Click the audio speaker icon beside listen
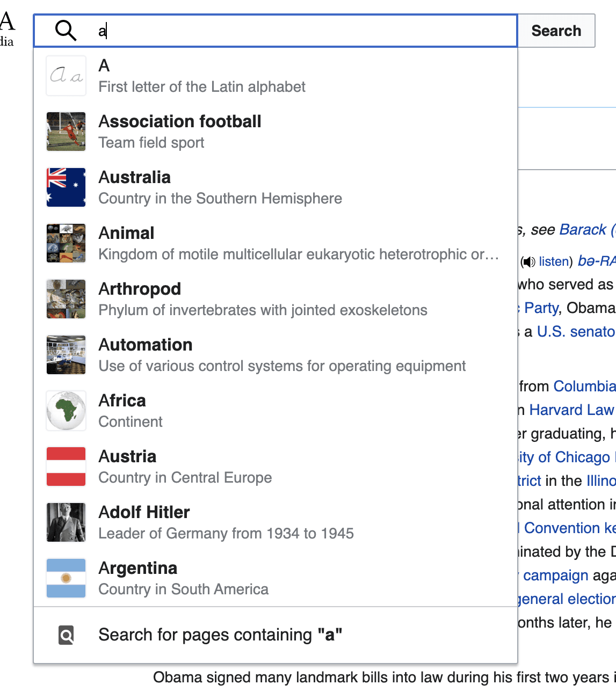The height and width of the screenshot is (692, 616). pos(529,261)
